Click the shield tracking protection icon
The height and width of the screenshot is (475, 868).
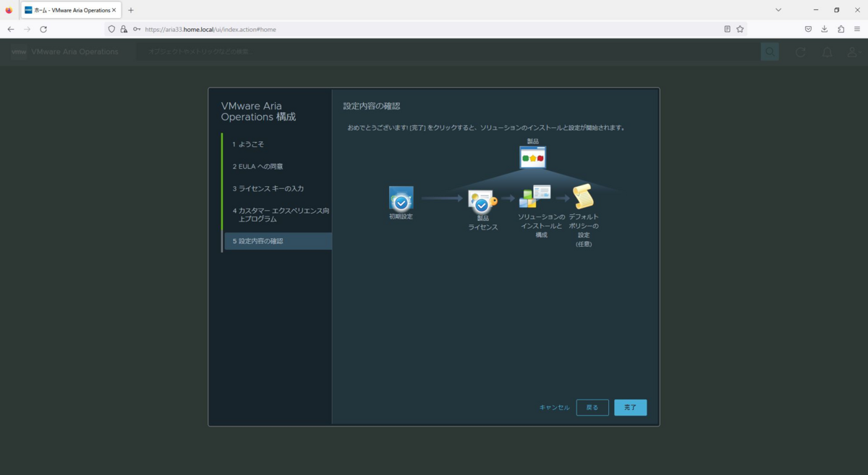[x=111, y=29]
